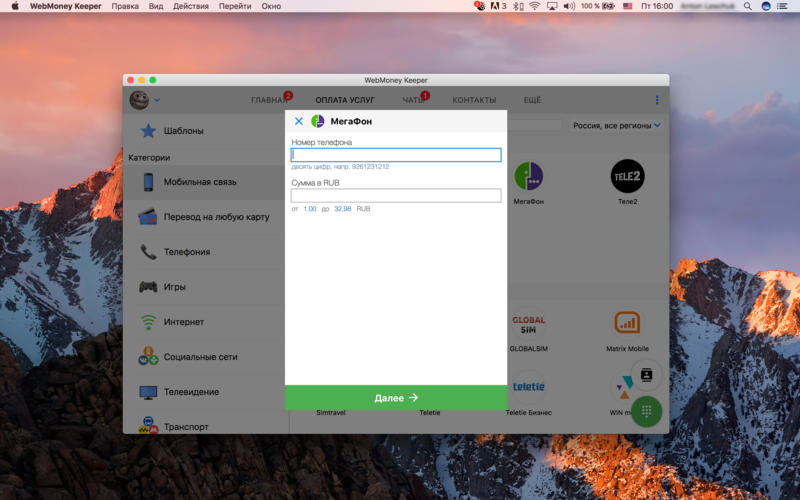
Task: Select the GLOBALSIM provider icon
Action: pyautogui.click(x=528, y=324)
